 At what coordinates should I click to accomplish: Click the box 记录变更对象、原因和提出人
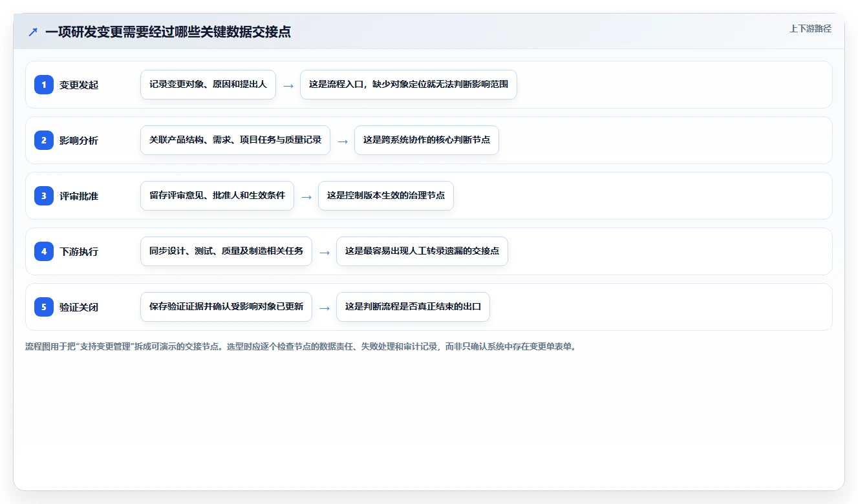[x=208, y=85]
